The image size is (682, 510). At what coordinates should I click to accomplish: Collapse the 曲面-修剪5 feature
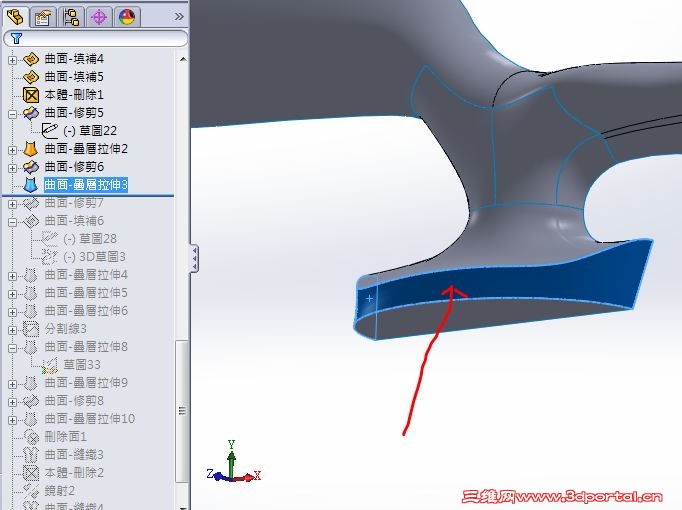(12, 114)
